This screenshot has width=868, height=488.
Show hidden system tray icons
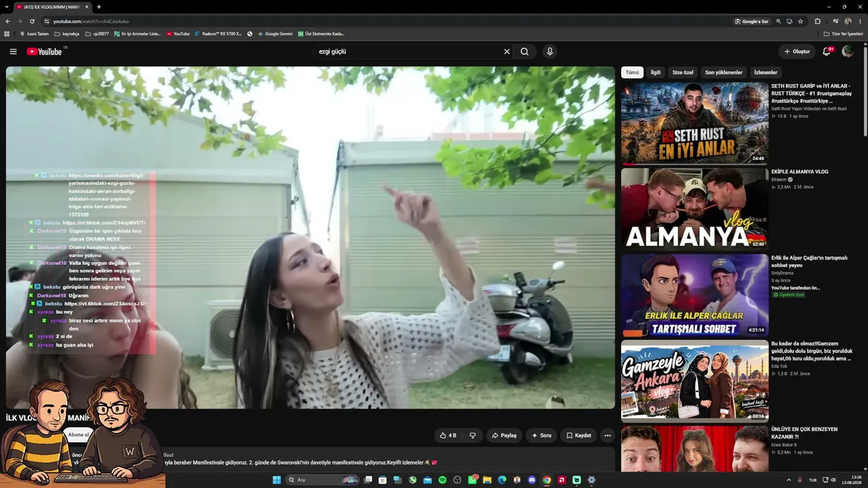(x=789, y=480)
